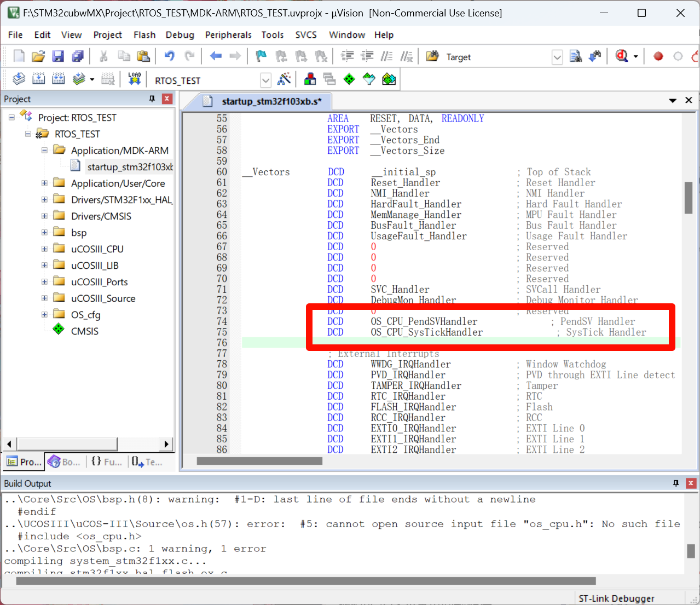700x605 pixels.
Task: Insert a bookmark with the flag icon
Action: (x=261, y=56)
